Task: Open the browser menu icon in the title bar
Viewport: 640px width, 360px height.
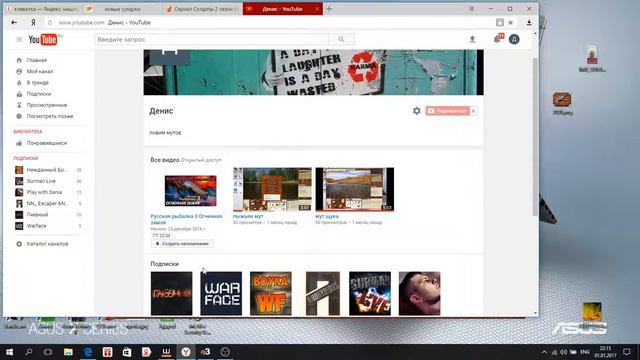Action: [471, 9]
